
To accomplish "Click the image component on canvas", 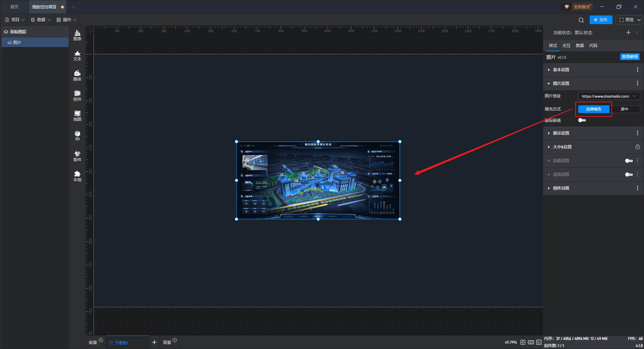I will point(318,181).
